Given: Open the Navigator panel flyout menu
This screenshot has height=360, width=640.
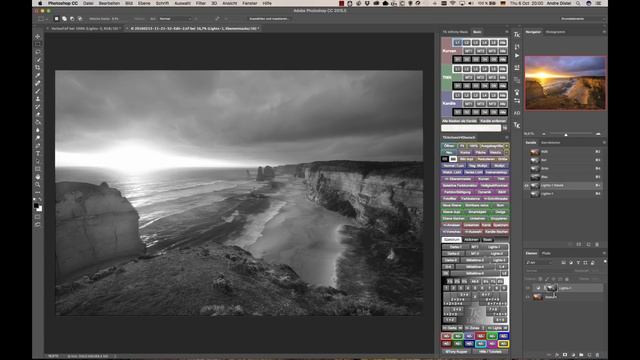Looking at the screenshot, I should [x=604, y=32].
